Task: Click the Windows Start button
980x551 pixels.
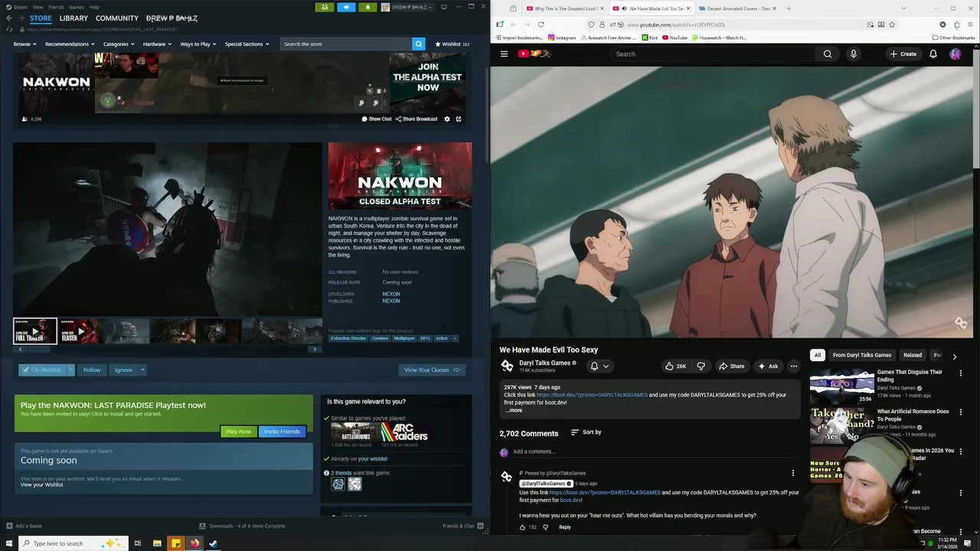Action: tap(8, 543)
